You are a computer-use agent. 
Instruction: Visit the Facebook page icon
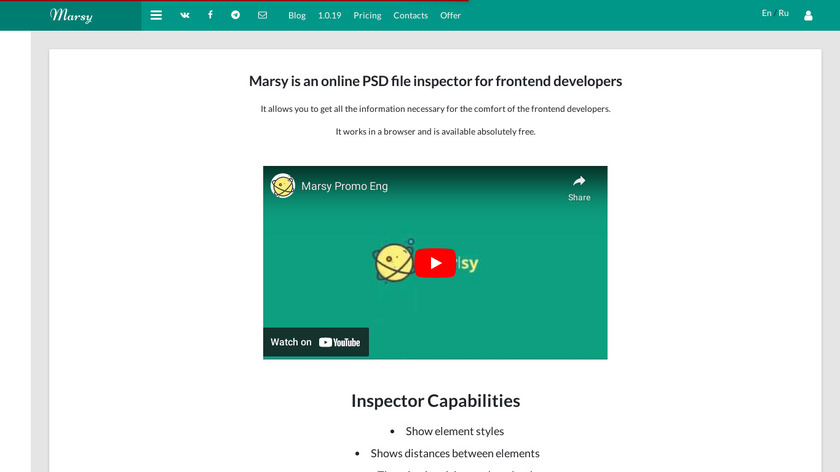click(210, 15)
